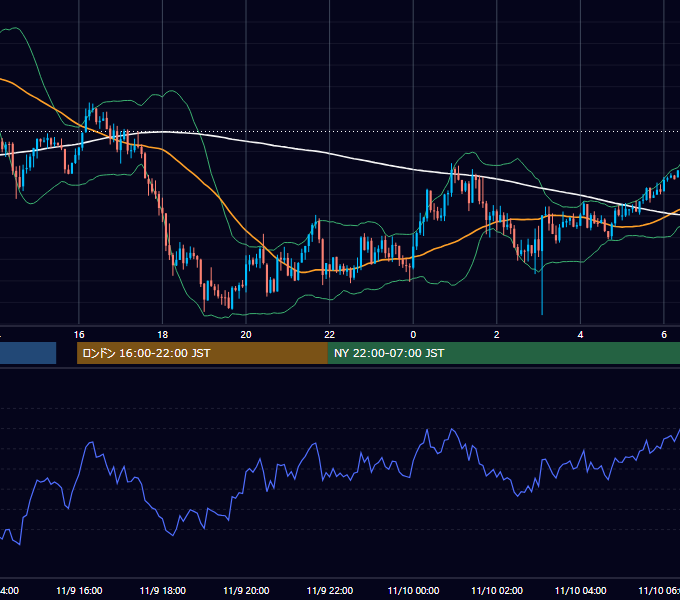Click the 22 hour label on price chart axis

[x=330, y=335]
